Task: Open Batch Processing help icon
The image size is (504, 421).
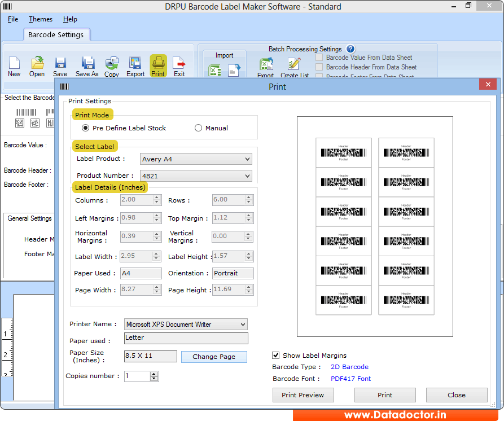Action: (x=350, y=49)
